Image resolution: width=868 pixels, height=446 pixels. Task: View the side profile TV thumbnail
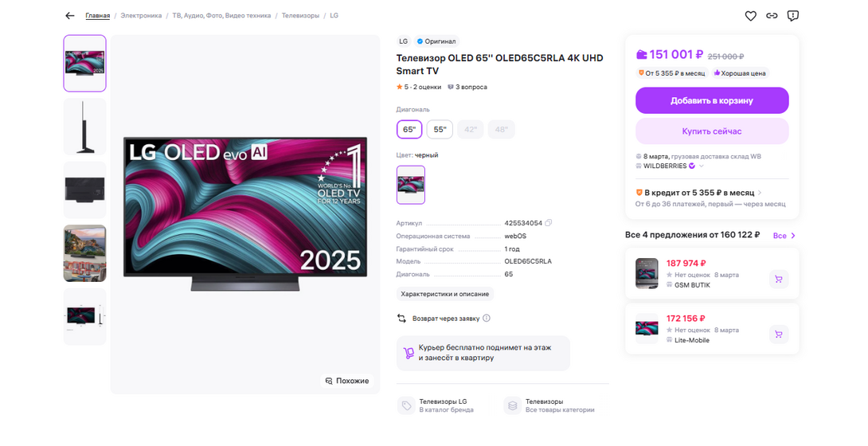(84, 127)
